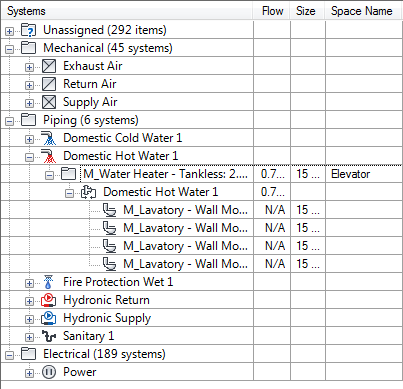Click the Hydronic Return icon
Viewport: 403px width, 389px height.
point(49,300)
